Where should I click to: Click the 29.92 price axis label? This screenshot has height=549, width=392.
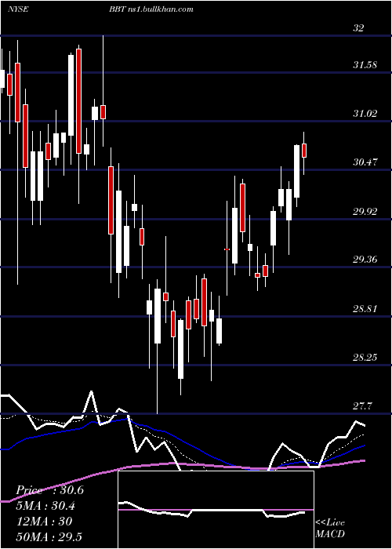(x=365, y=211)
